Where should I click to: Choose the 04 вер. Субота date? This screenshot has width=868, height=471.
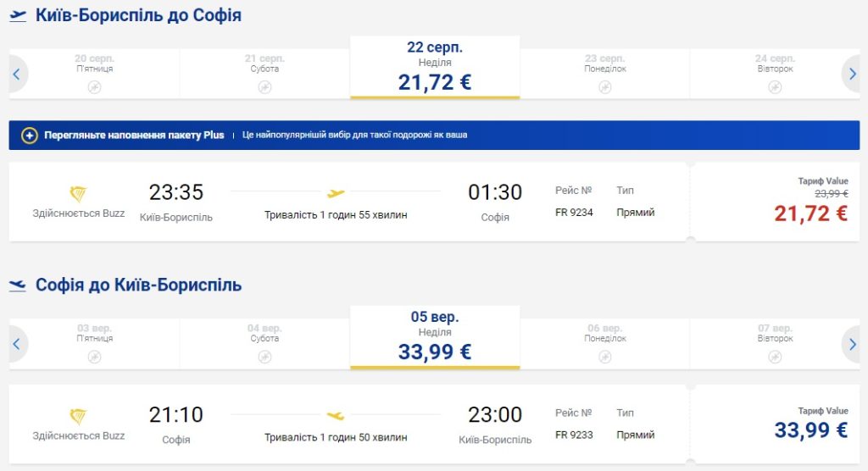click(x=264, y=343)
